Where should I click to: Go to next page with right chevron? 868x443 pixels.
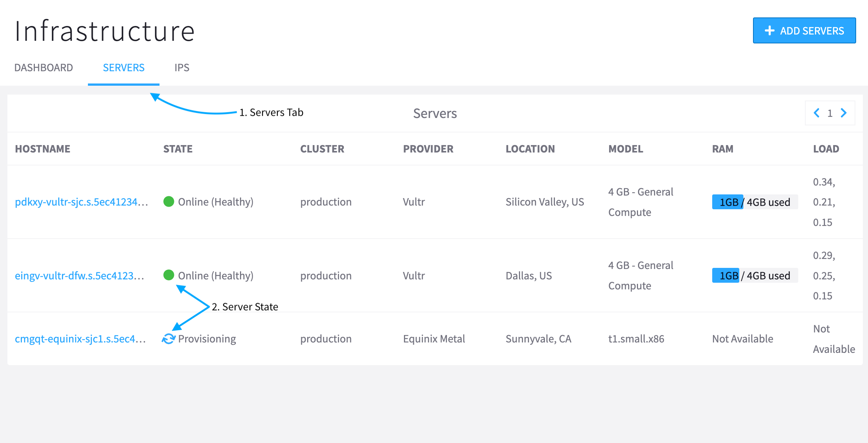tap(844, 113)
